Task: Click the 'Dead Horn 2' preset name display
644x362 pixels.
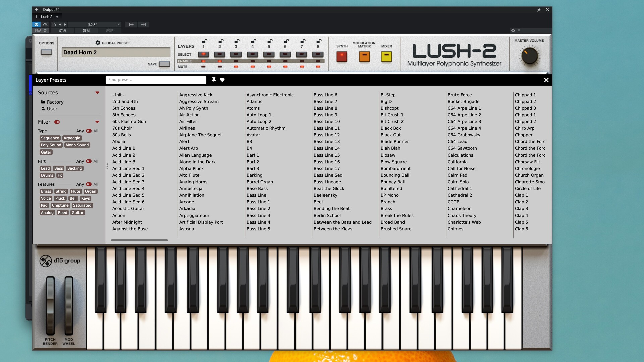Action: click(x=116, y=52)
